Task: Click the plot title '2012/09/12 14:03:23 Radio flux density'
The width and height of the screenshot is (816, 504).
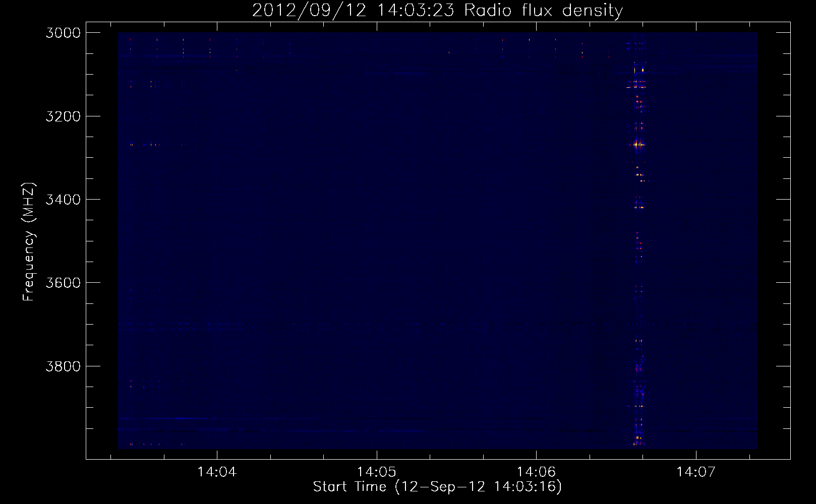Action: [x=437, y=10]
